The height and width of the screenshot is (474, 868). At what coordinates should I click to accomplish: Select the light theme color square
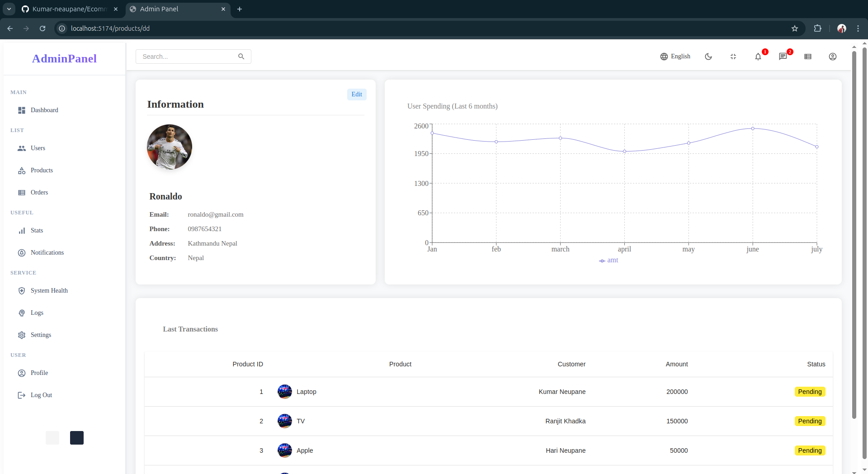point(52,437)
